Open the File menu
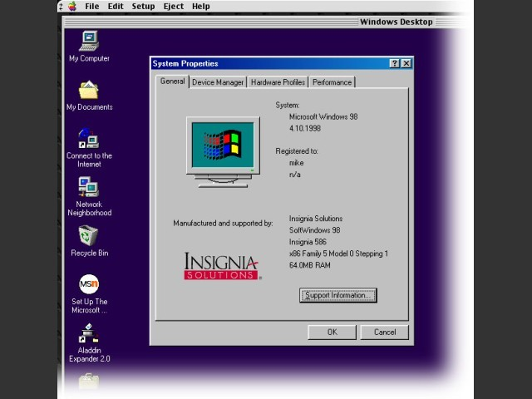 click(x=92, y=6)
